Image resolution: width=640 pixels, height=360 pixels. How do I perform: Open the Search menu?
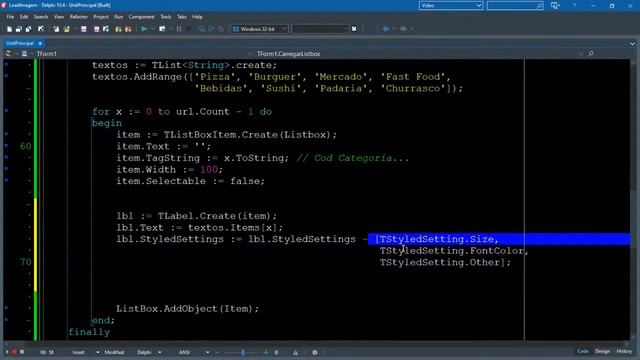41,17
